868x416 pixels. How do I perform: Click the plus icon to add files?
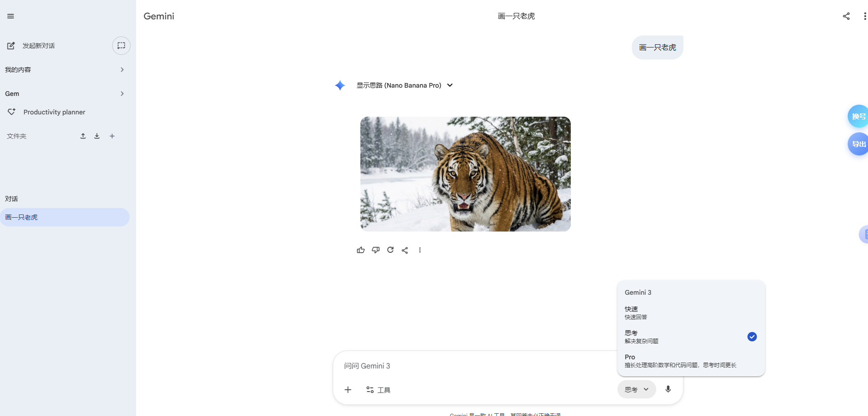[348, 390]
